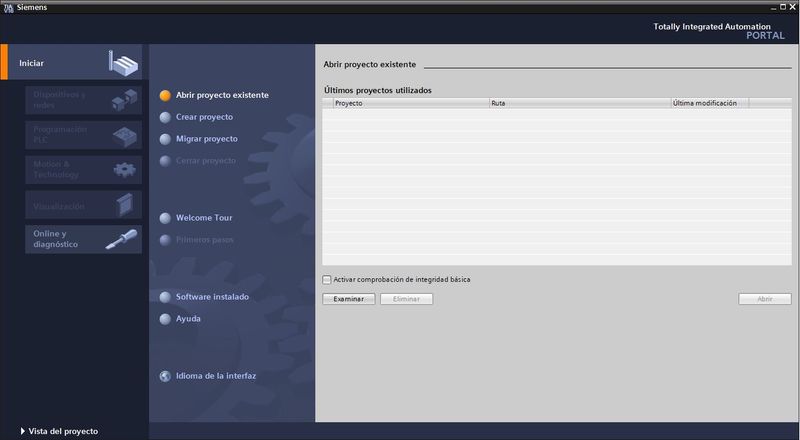
Task: Sort by Ruta column header
Action: click(580, 103)
